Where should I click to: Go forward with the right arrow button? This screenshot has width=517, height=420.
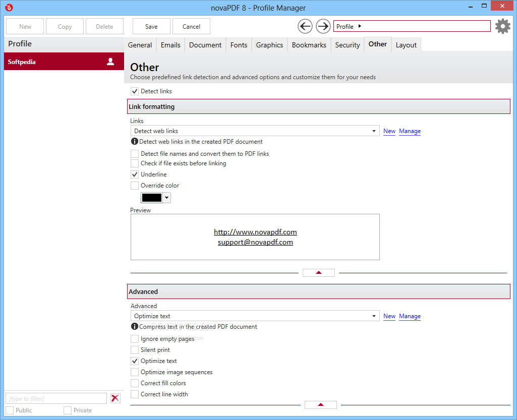(x=323, y=26)
